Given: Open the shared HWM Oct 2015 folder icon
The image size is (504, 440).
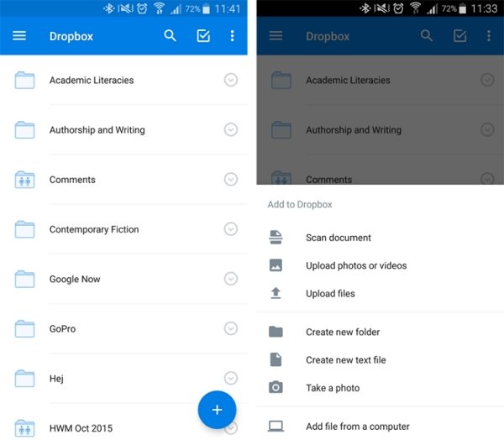Looking at the screenshot, I should [24, 428].
